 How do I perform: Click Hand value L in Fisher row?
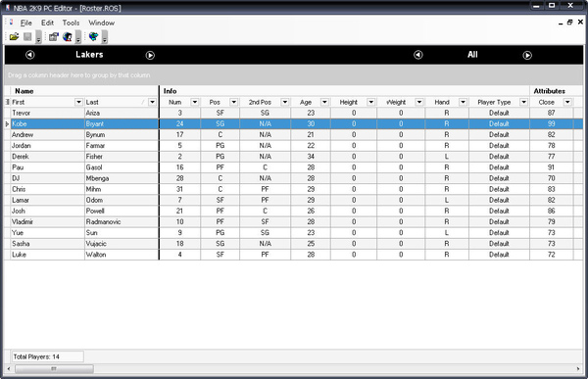447,157
